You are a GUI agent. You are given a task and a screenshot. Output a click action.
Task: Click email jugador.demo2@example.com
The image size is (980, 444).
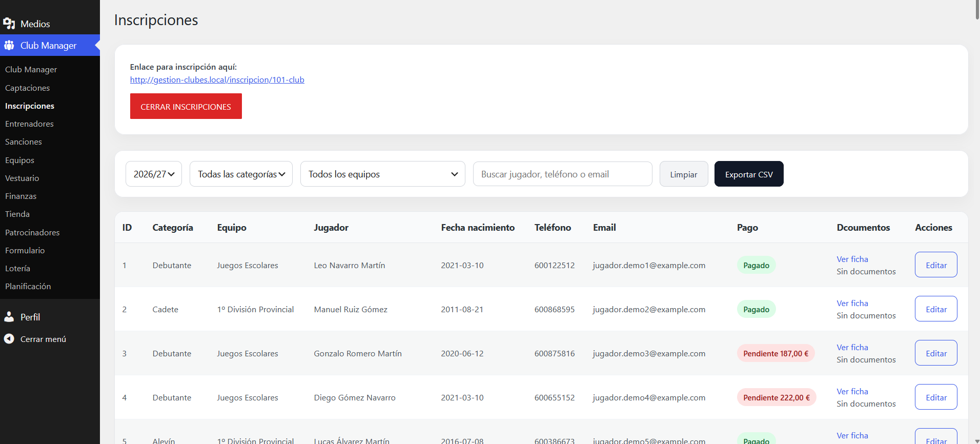coord(649,309)
